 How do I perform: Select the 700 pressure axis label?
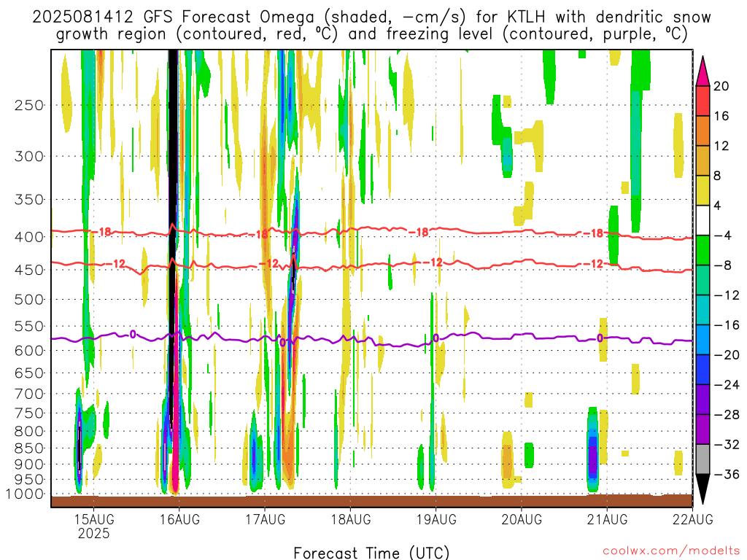pos(29,394)
